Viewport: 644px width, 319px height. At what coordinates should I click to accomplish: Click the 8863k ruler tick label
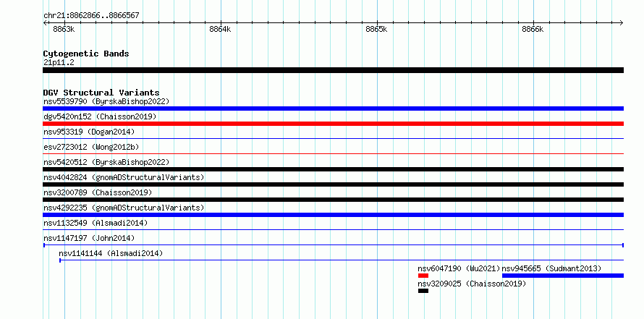[x=64, y=29]
